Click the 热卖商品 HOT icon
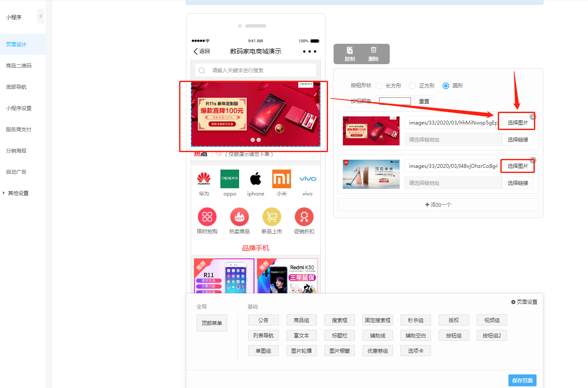The height and width of the screenshot is (388, 588). pos(240,217)
